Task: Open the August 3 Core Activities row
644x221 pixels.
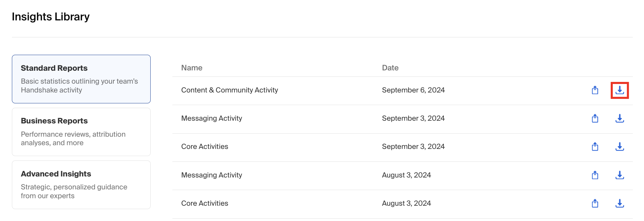Action: [x=402, y=204]
